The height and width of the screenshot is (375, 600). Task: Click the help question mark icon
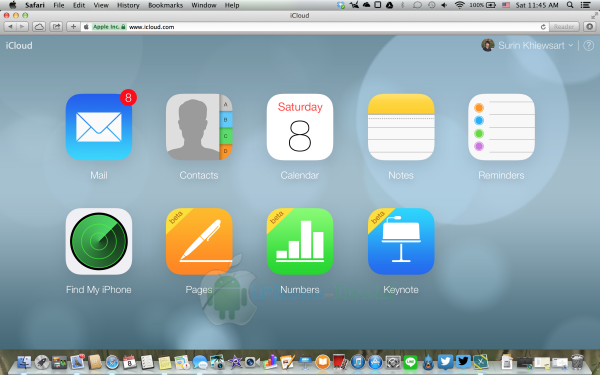point(589,46)
